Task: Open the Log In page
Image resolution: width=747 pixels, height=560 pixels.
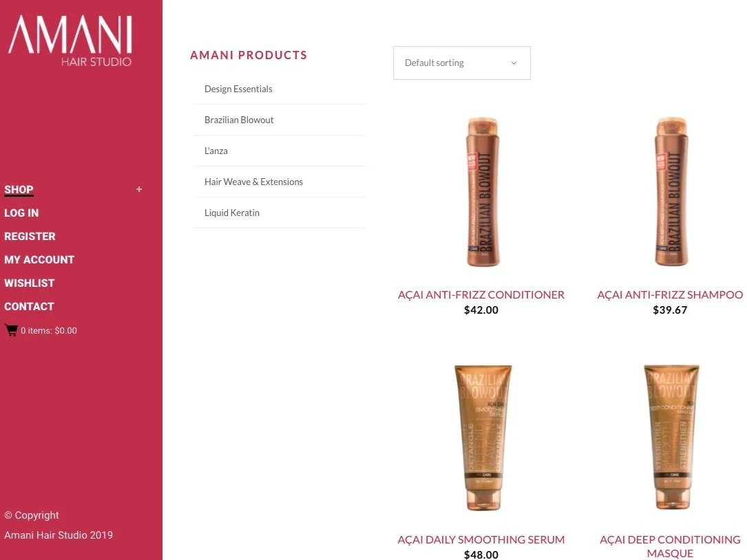Action: 21,213
